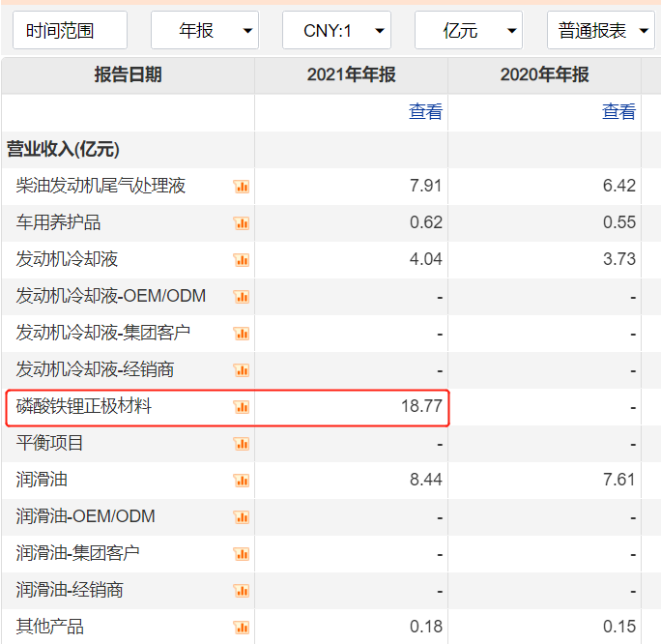Click the chart icon next to 发动机冷却液
The height and width of the screenshot is (644, 661).
[242, 260]
